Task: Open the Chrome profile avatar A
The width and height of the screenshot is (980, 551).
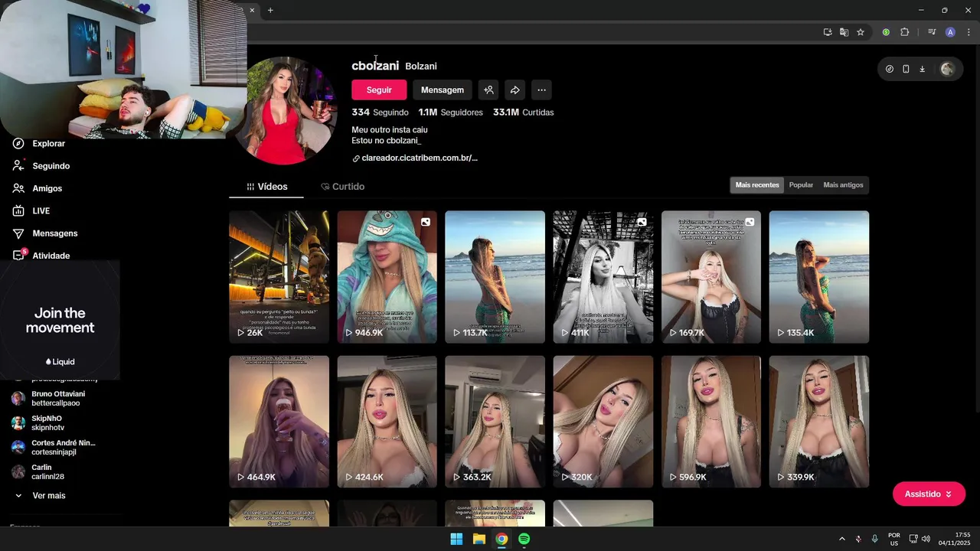Action: (950, 32)
